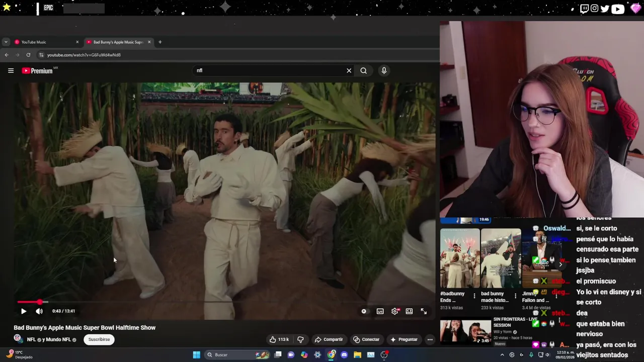Open Discord from the taskbar
This screenshot has height=362, width=644.
pyautogui.click(x=344, y=355)
